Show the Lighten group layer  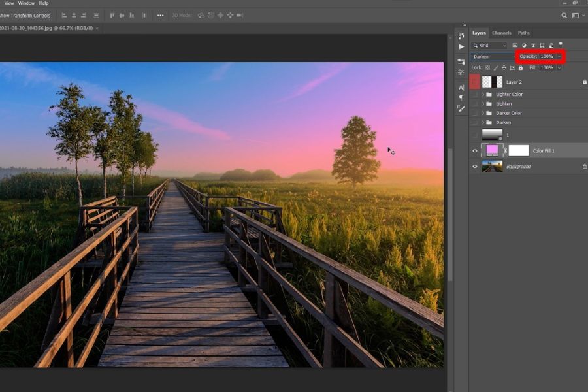475,104
